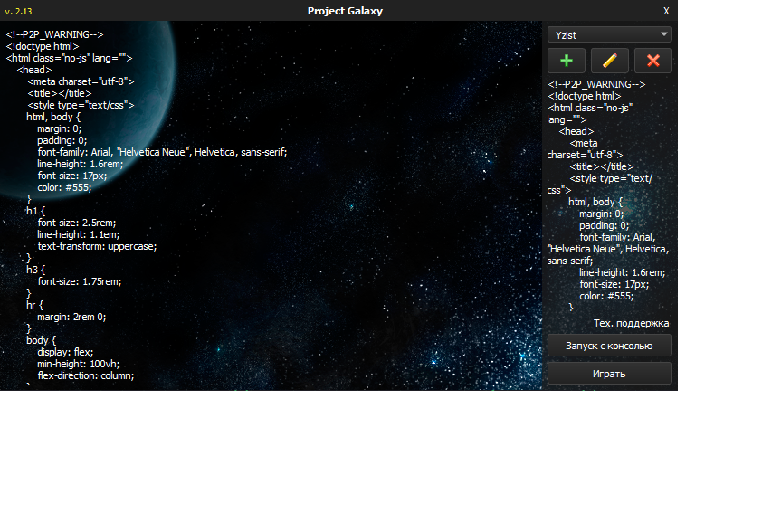781x532 pixels.
Task: Click the color: #555 line in the sidebar
Action: (606, 296)
